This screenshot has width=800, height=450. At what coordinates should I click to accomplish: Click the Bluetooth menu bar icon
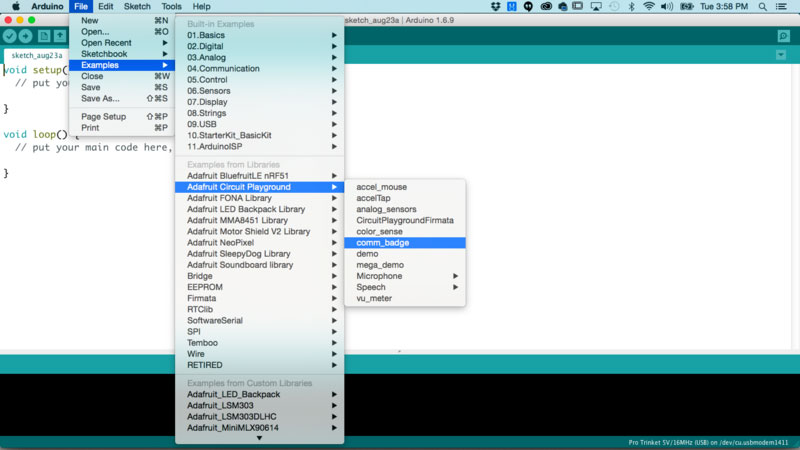coord(631,6)
